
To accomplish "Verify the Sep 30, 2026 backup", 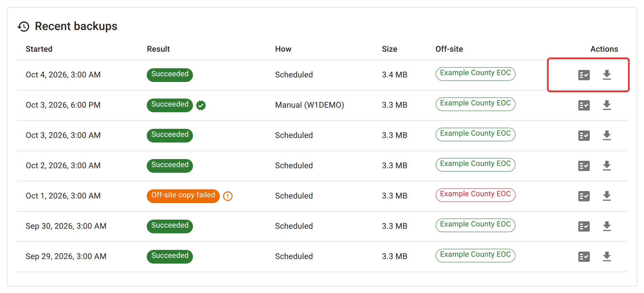I will (x=584, y=226).
